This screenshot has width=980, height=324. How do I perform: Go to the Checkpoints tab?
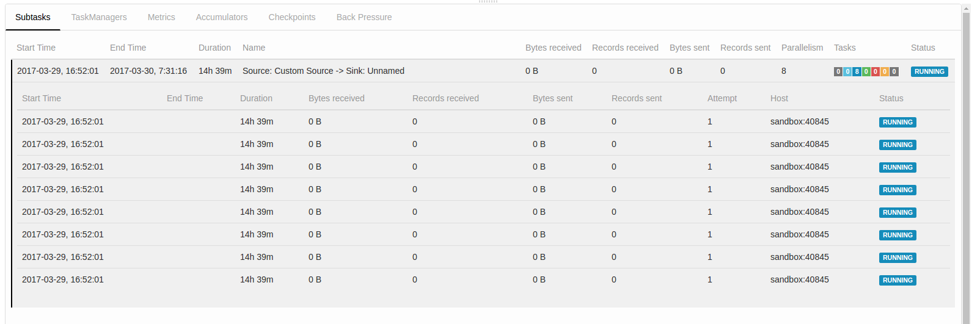click(x=292, y=17)
